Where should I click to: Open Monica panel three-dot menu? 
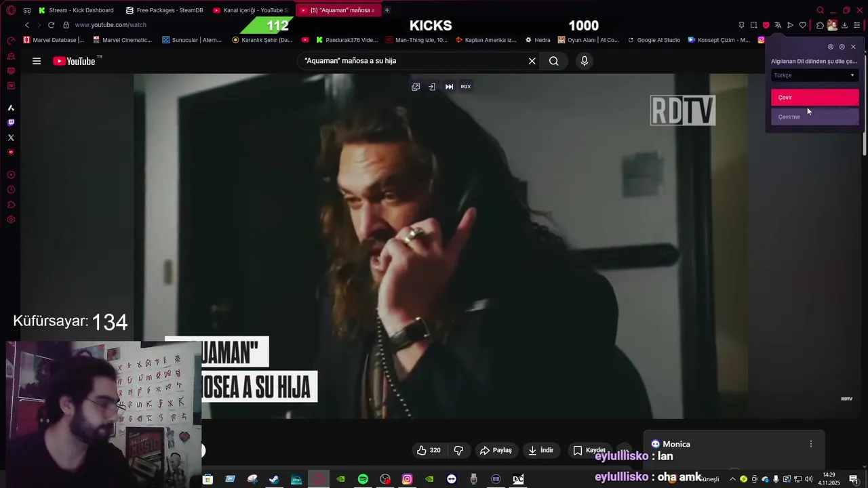point(811,444)
